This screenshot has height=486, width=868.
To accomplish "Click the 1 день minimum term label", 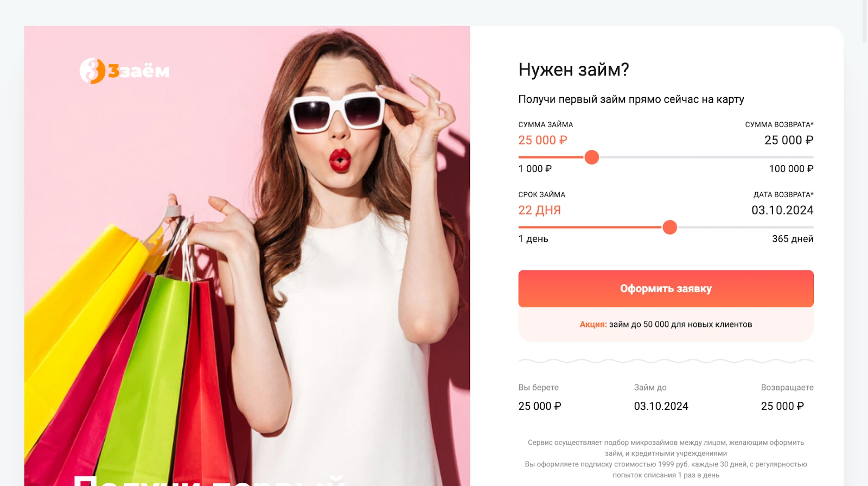I will 533,239.
